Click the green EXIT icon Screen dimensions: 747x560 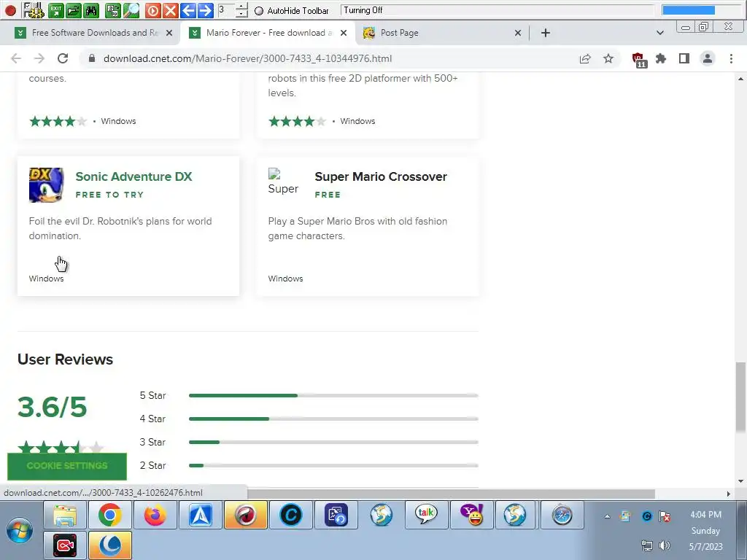pyautogui.click(x=55, y=10)
